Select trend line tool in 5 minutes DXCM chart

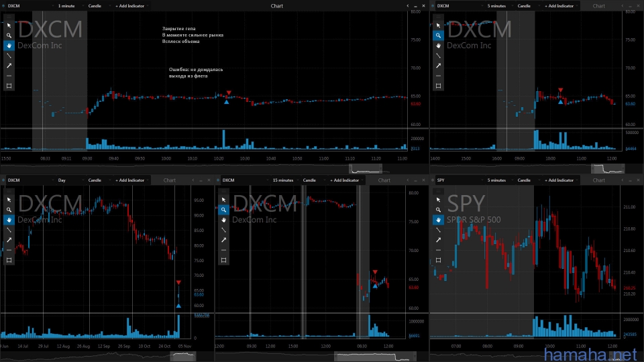(x=438, y=56)
